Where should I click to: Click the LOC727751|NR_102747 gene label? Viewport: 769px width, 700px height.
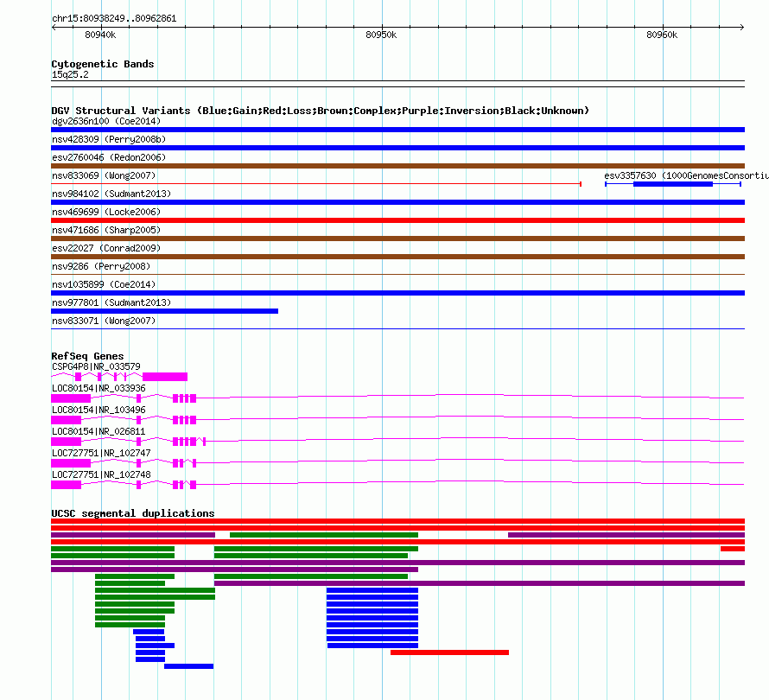pyautogui.click(x=101, y=453)
